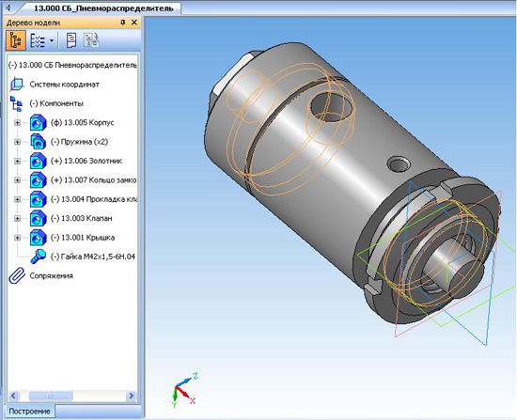Click the 13.003 Клапан part icon
The width and height of the screenshot is (517, 420).
38,218
